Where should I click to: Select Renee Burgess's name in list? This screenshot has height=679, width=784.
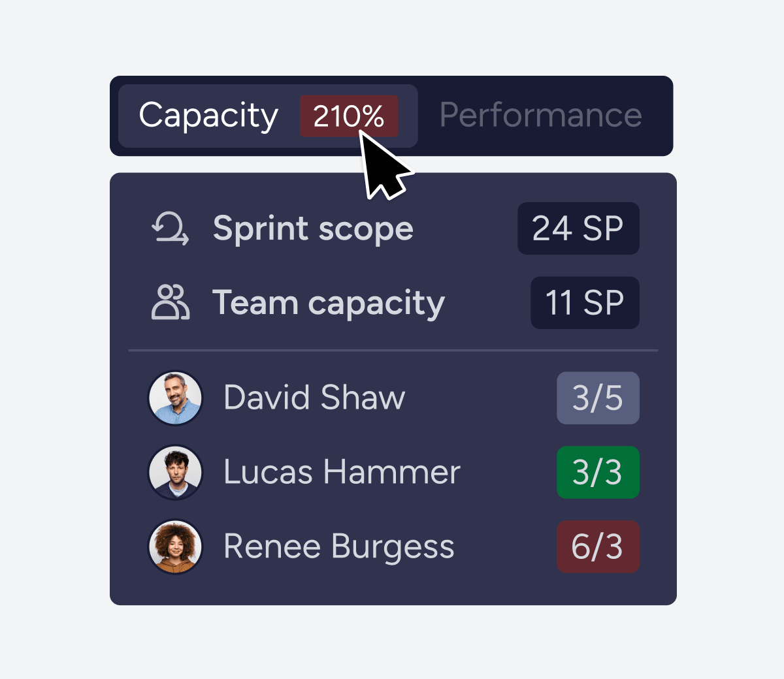coord(338,546)
